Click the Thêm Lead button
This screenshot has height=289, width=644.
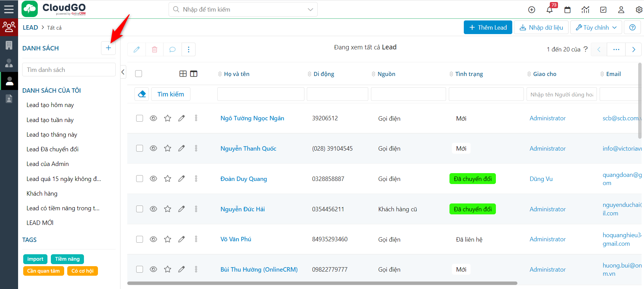488,27
